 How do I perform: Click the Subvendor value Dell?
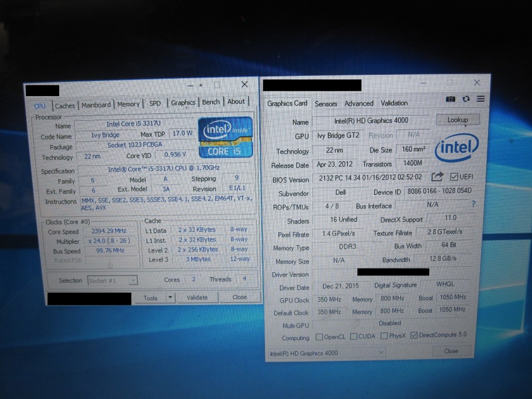click(340, 192)
